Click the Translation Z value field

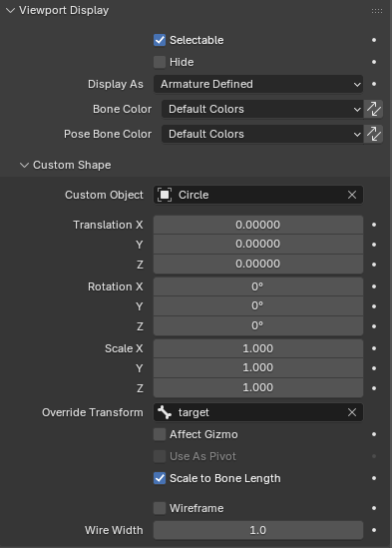click(258, 264)
